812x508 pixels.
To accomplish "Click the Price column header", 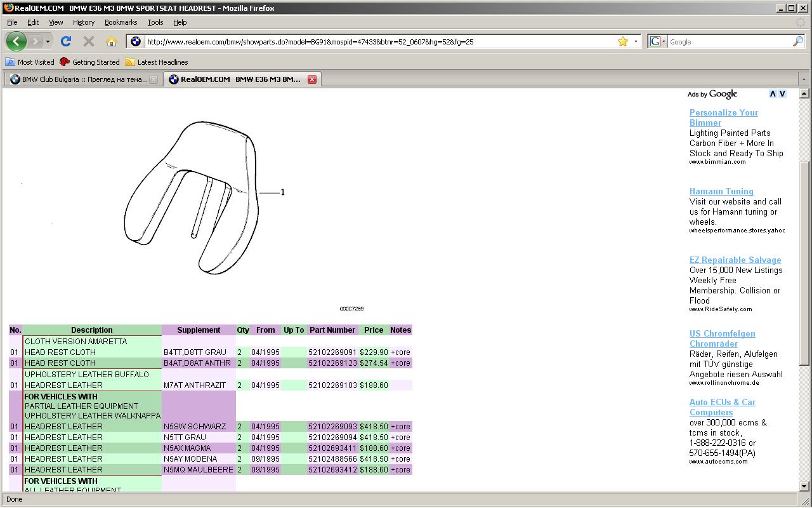I will tap(374, 330).
